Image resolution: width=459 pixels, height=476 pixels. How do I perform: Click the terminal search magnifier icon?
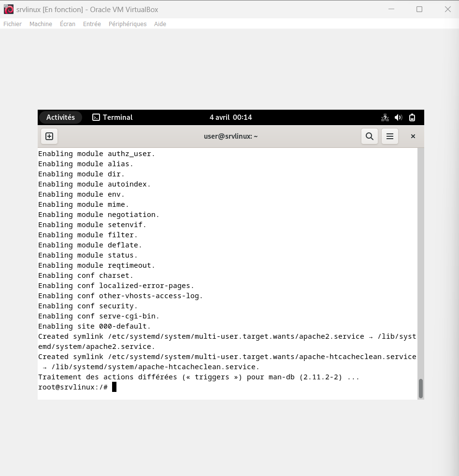pos(370,136)
